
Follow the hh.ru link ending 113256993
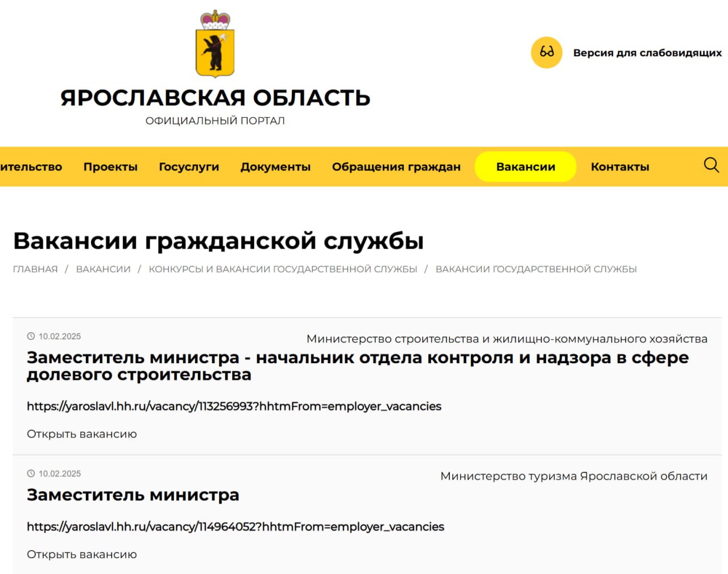click(234, 406)
